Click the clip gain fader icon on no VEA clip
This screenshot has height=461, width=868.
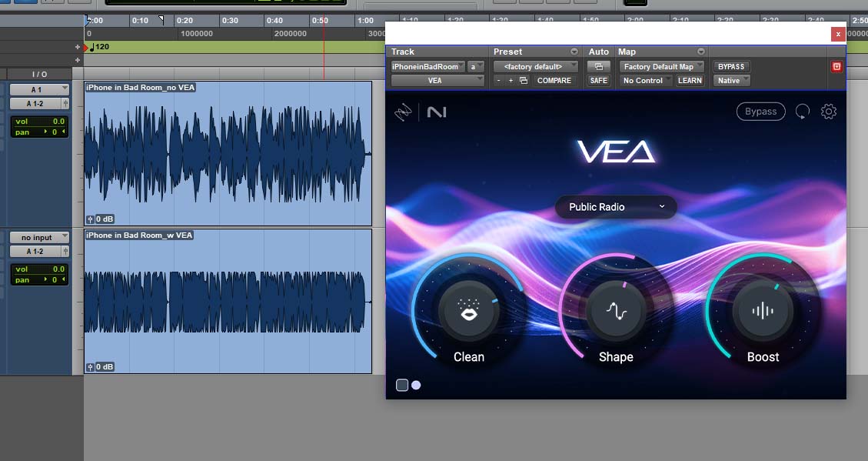coord(90,219)
